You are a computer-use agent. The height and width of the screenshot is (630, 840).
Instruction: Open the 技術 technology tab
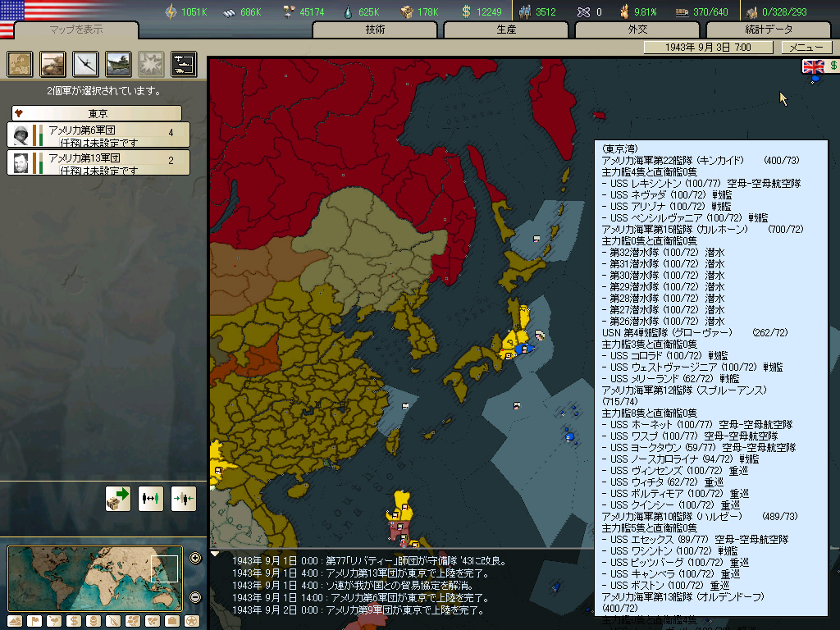point(375,30)
